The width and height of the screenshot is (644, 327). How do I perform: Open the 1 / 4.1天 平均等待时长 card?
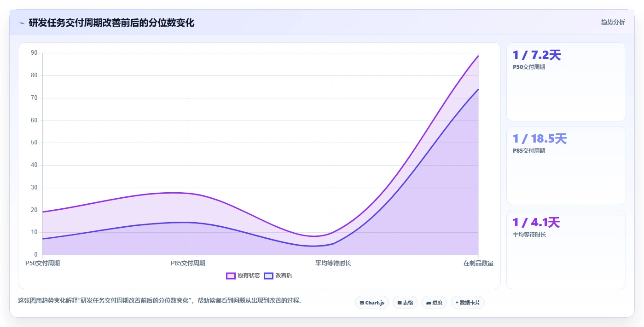pyautogui.click(x=566, y=250)
